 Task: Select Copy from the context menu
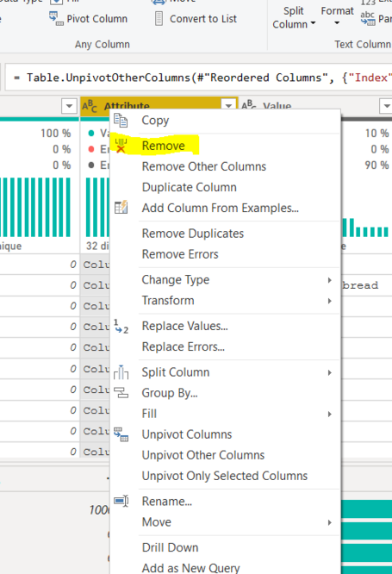tap(155, 121)
